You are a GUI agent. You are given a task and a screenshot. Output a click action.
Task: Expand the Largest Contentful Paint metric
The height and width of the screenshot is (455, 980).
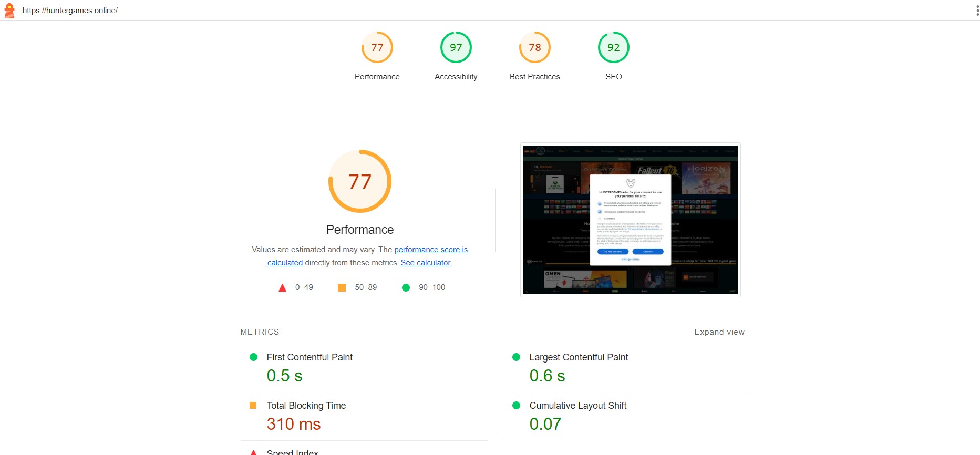tap(578, 357)
